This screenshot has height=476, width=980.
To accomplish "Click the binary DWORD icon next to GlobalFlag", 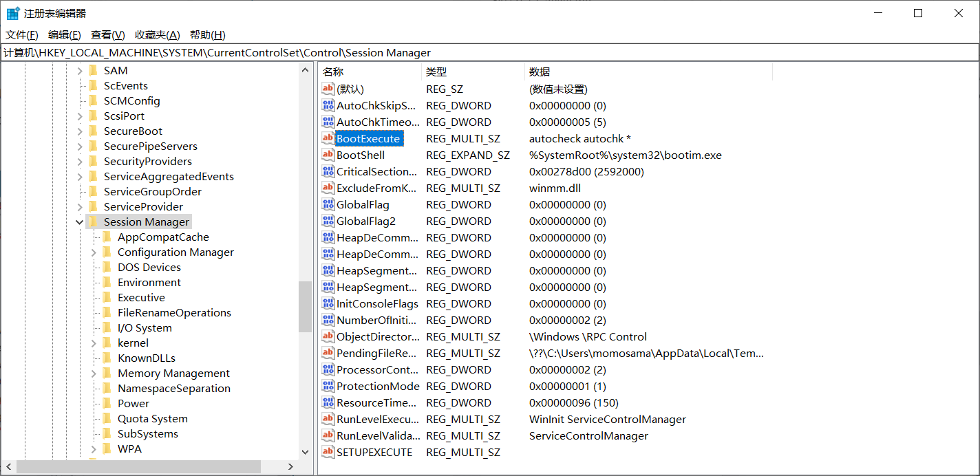I will coord(328,204).
